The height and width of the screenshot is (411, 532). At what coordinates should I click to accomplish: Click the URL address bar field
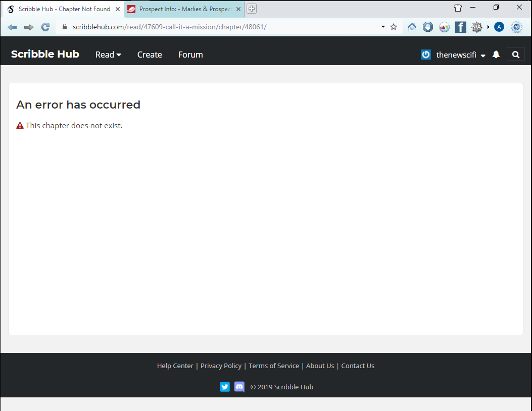pos(222,27)
